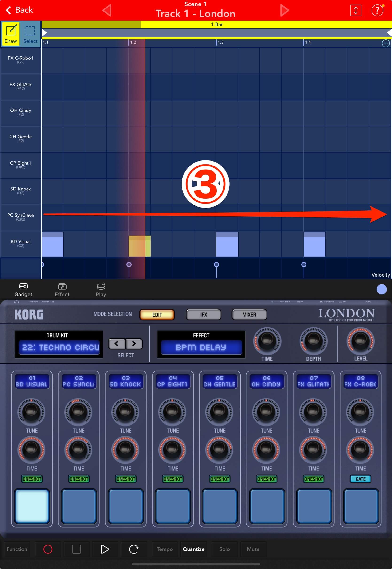Open 04 CP Eight1 sample selector
The height and width of the screenshot is (569, 392).
pos(173,381)
